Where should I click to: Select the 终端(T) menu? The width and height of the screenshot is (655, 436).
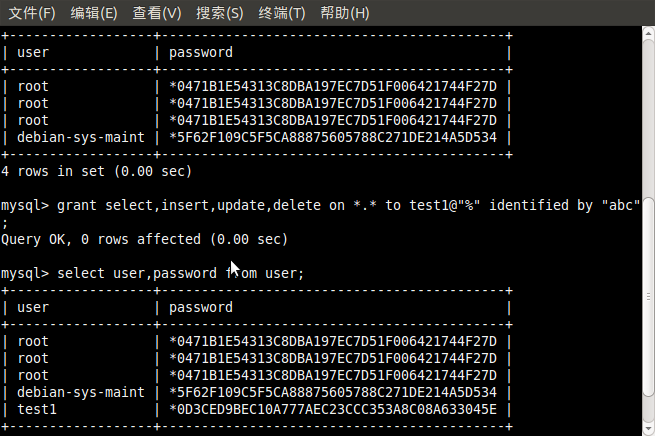282,13
